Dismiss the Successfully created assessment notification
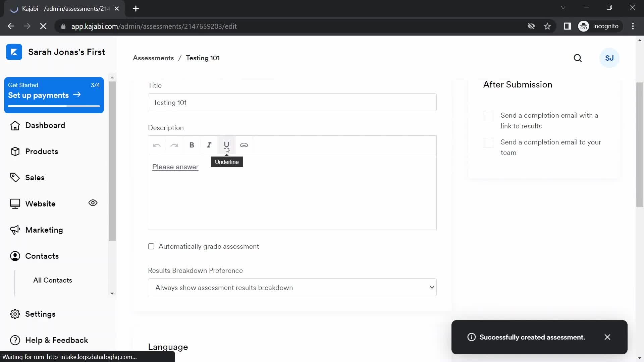 pyautogui.click(x=607, y=337)
